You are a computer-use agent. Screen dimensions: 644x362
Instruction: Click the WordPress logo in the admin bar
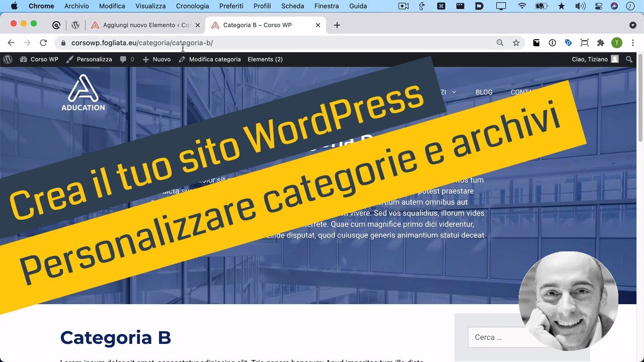8,59
